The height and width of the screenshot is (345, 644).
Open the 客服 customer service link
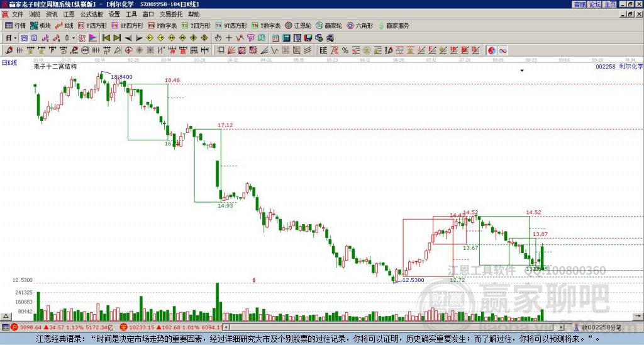579,4
